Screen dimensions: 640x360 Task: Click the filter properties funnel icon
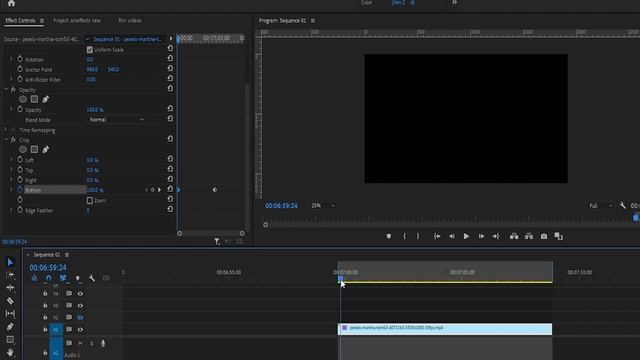click(217, 242)
